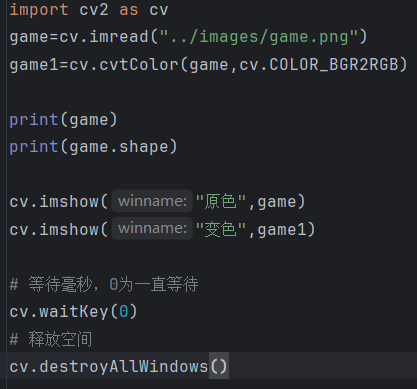Viewport: 417px width, 389px height.
Task: Click the cv.imread call
Action: pos(213,37)
